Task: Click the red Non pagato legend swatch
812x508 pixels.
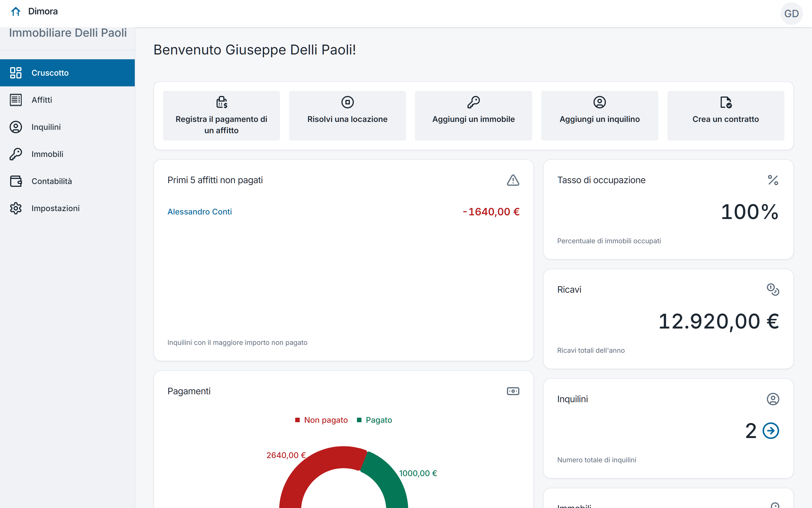Action: tap(297, 420)
